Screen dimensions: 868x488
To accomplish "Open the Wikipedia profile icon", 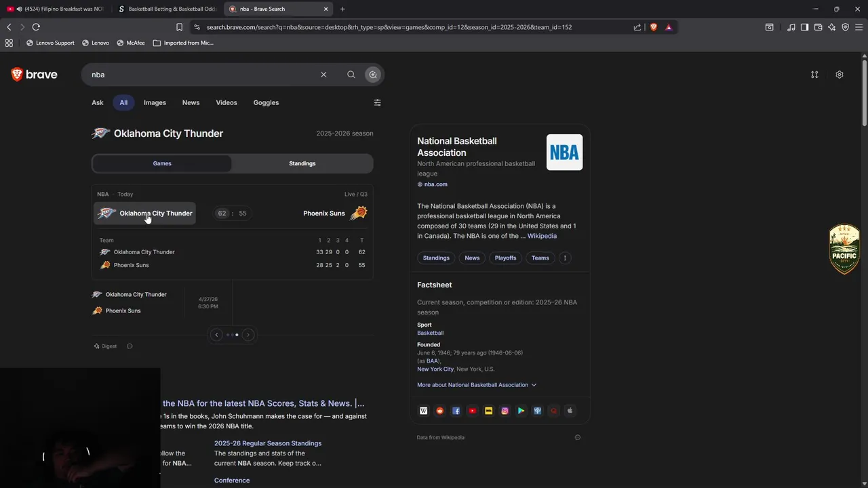I will coord(424,411).
